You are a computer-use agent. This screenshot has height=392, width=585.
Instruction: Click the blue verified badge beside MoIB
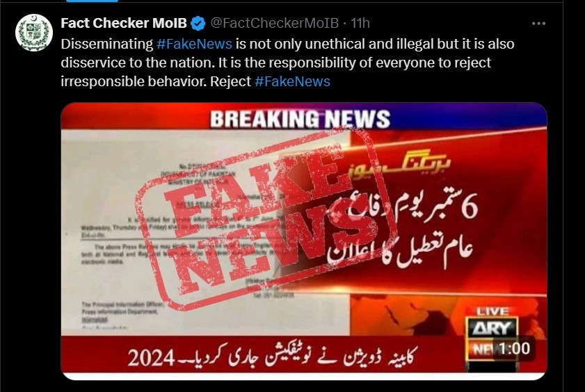[x=198, y=24]
